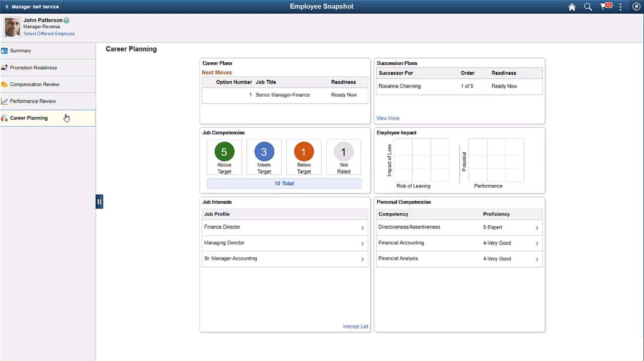Expand the Financial Accounting competency details
The image size is (644, 361).
click(x=537, y=243)
